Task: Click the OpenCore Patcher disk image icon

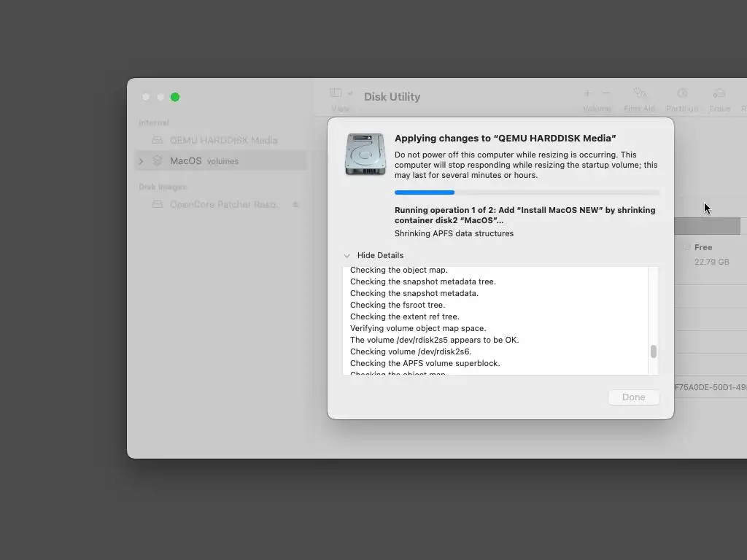Action: 158,204
